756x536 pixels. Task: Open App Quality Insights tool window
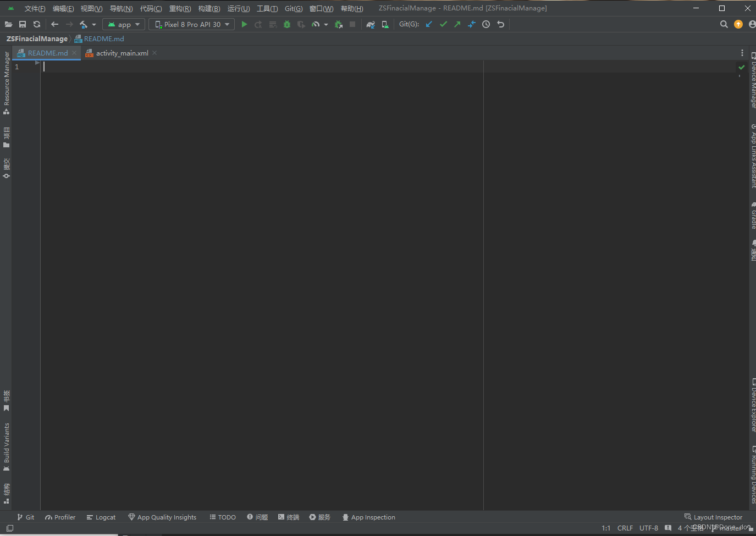[162, 517]
